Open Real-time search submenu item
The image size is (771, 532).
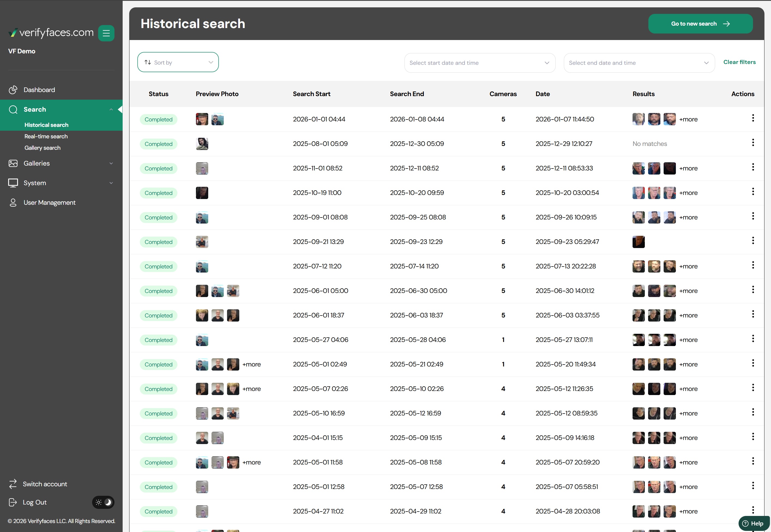click(46, 136)
